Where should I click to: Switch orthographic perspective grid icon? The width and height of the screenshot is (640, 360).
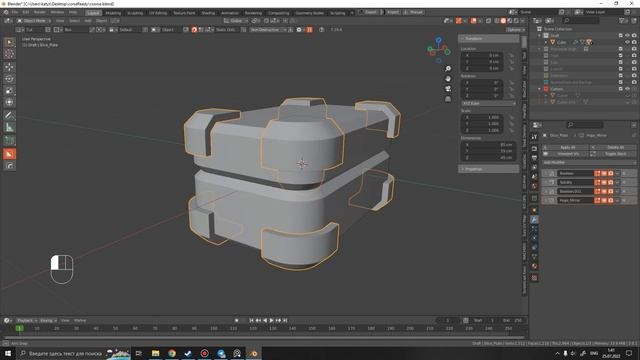[x=448, y=99]
